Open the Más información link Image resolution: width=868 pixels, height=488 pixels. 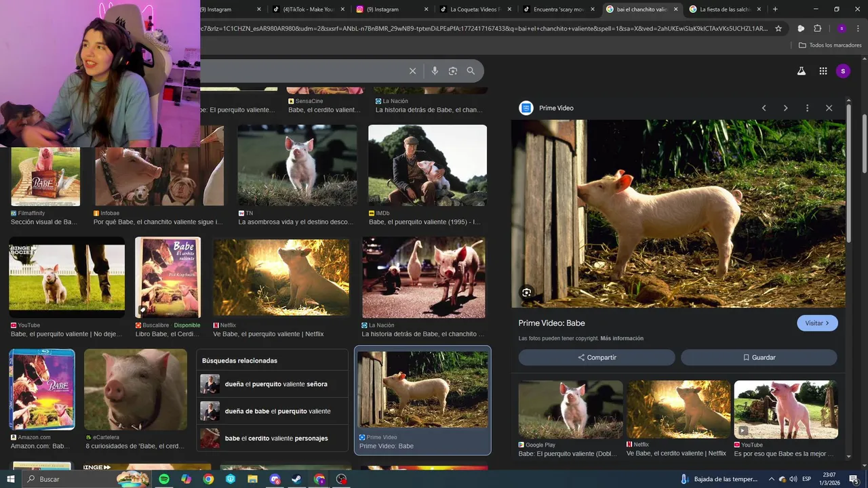pos(622,338)
